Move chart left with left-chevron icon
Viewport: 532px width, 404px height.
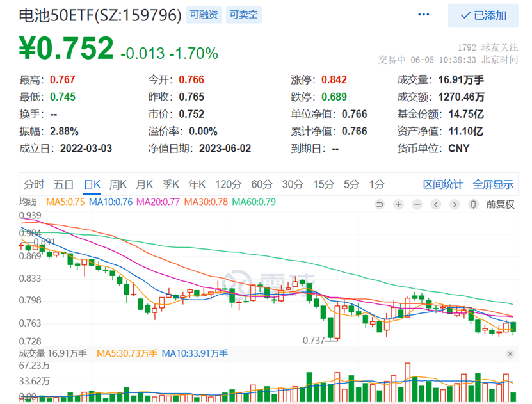pyautogui.click(x=436, y=204)
